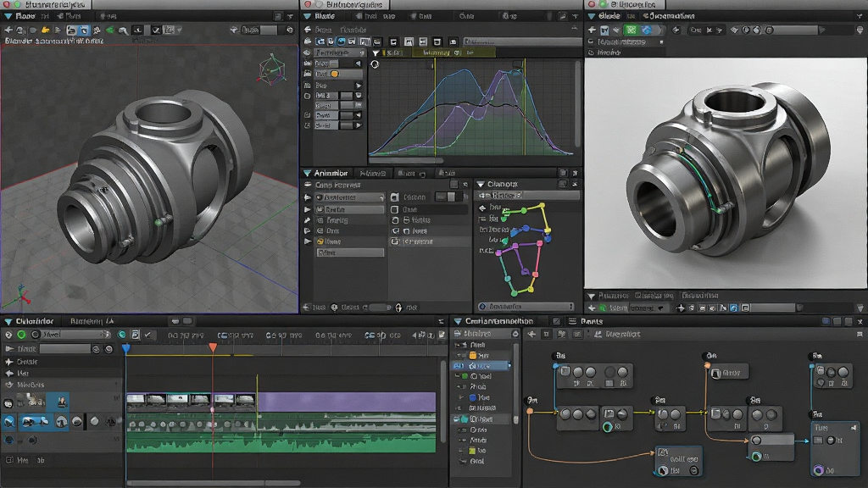
Task: Select the blue highlighted row in the outliner tree
Action: (481, 366)
